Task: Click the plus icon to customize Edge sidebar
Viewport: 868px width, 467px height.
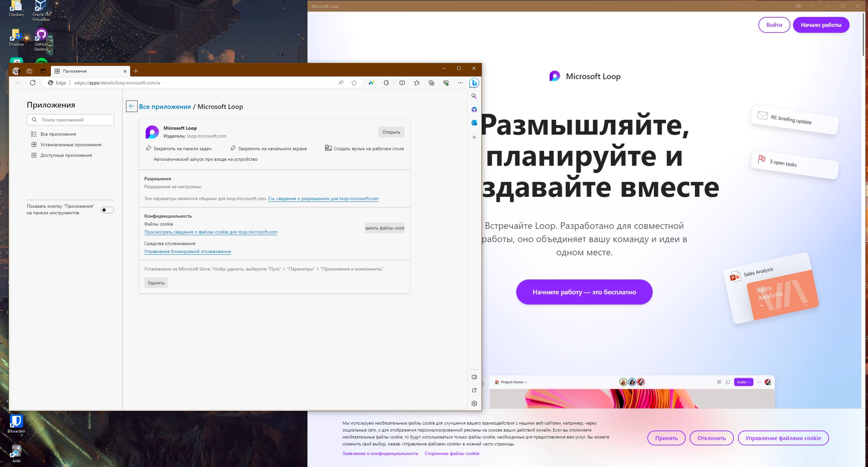Action: pos(474,137)
